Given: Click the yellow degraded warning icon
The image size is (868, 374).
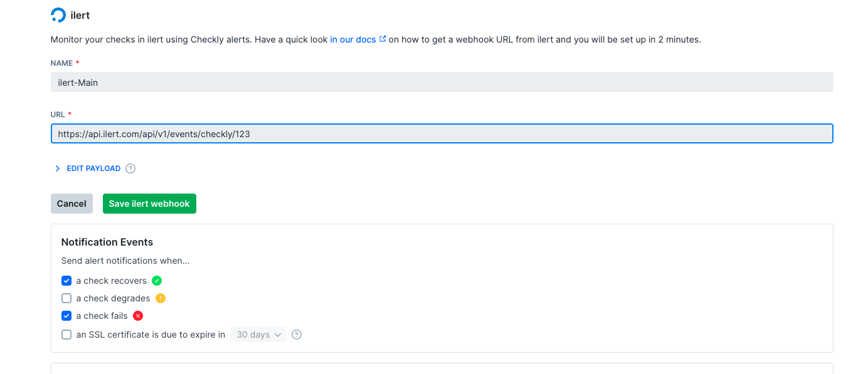Looking at the screenshot, I should click(x=161, y=298).
